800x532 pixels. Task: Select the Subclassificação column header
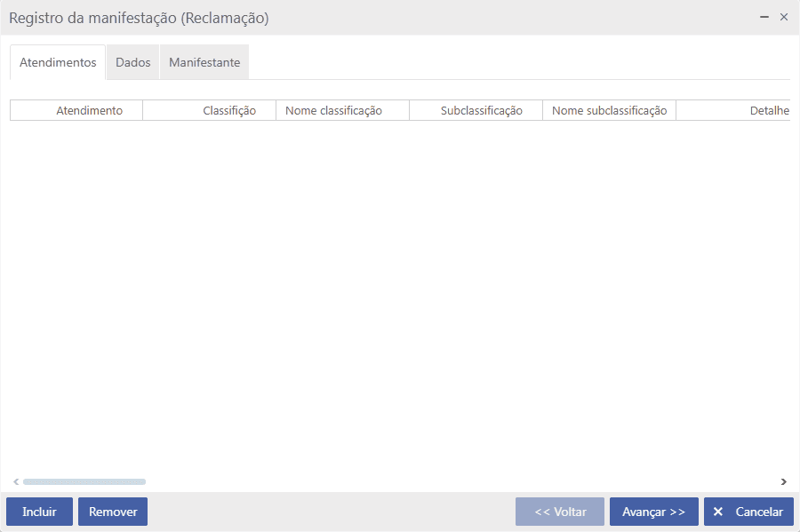pyautogui.click(x=476, y=111)
